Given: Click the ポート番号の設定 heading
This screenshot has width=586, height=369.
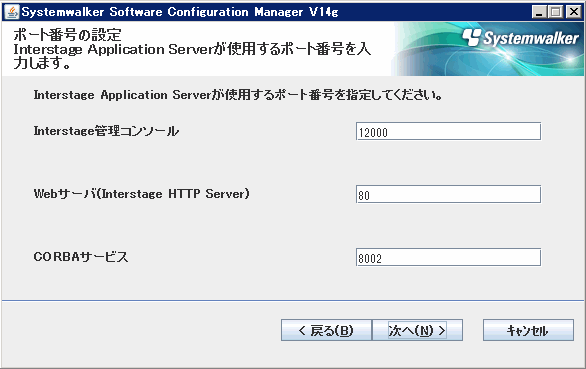Looking at the screenshot, I should click(67, 35).
